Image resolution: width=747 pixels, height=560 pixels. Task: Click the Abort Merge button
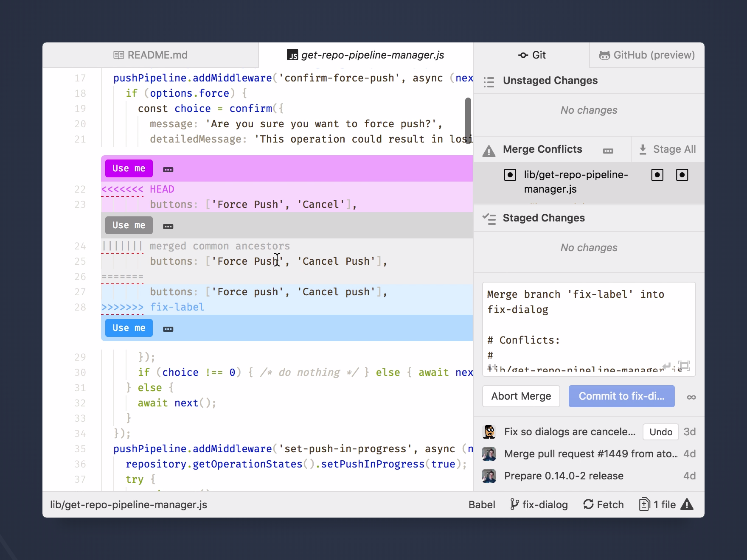pyautogui.click(x=521, y=396)
